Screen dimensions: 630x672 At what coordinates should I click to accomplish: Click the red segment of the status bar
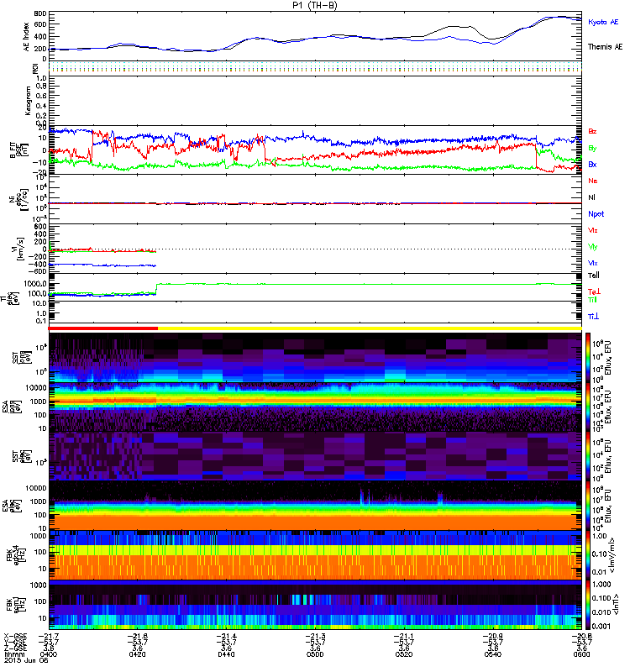[102, 328]
